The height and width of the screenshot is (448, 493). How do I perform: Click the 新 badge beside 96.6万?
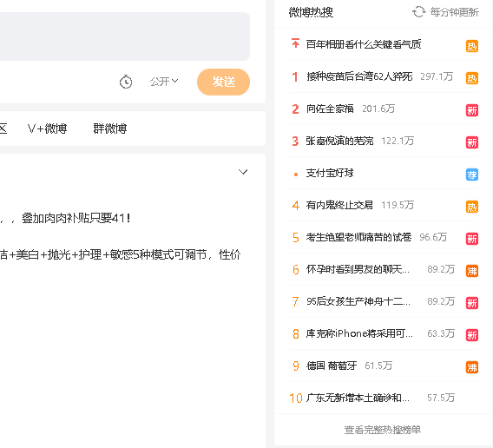coord(472,239)
